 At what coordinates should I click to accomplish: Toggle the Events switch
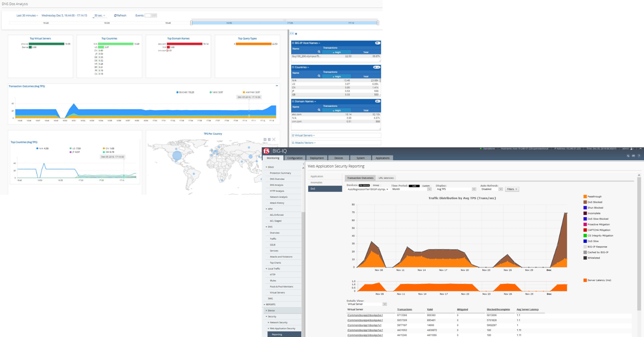(151, 15)
